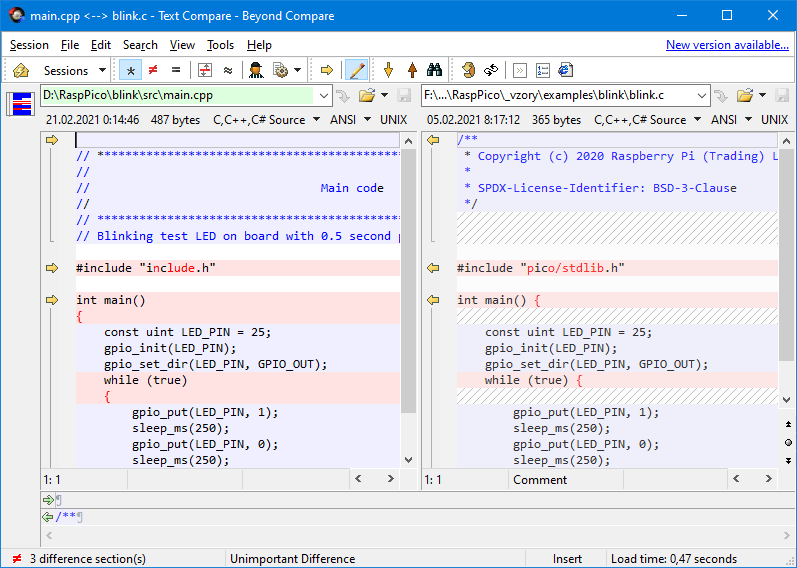The width and height of the screenshot is (797, 568).
Task: Click the New version available link
Action: 727,45
